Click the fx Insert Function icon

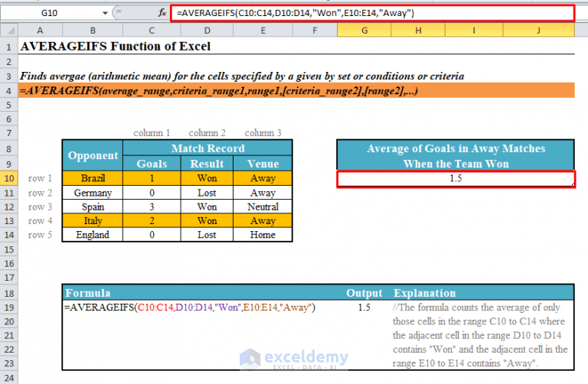pos(162,13)
